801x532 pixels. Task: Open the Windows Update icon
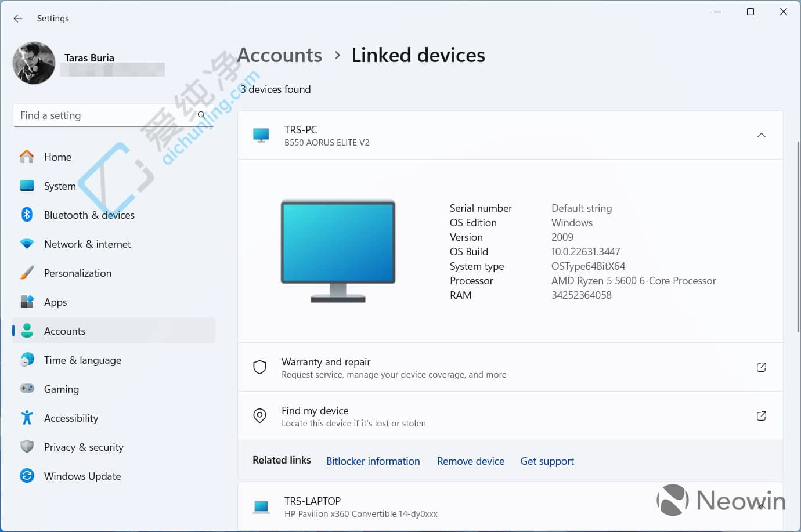click(27, 476)
